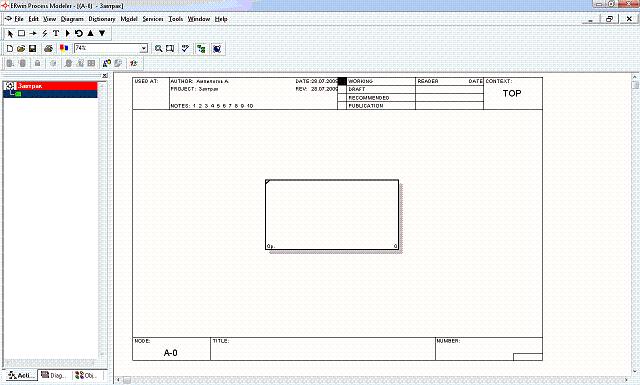Click the Go to Child Diagram triangle
Image resolution: width=640 pixels, height=385 pixels.
[x=102, y=33]
